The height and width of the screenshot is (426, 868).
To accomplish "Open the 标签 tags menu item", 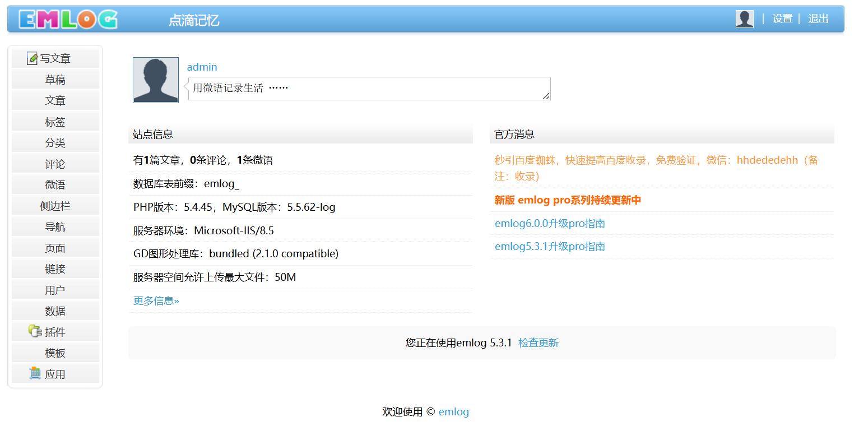I will click(55, 122).
